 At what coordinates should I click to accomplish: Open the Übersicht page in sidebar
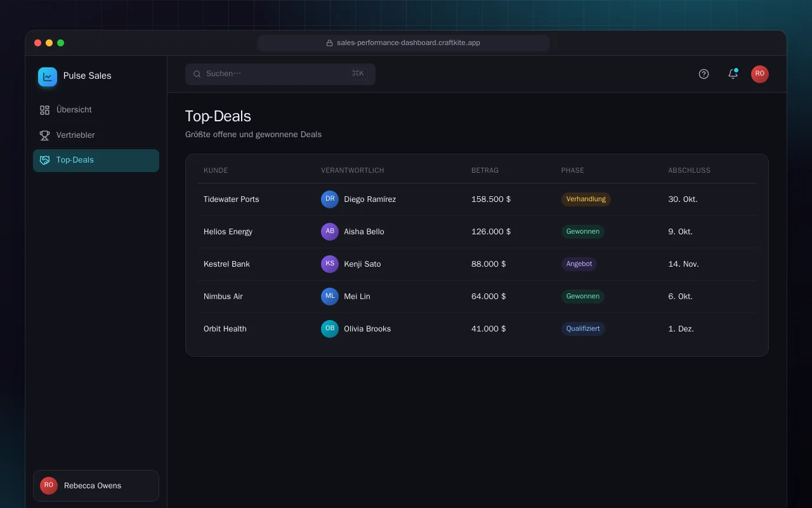(96, 110)
